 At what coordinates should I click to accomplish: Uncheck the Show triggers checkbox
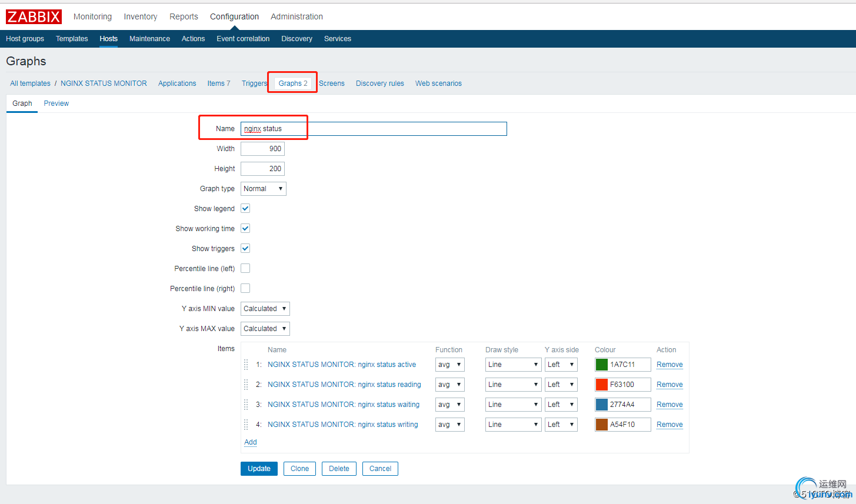(x=245, y=248)
